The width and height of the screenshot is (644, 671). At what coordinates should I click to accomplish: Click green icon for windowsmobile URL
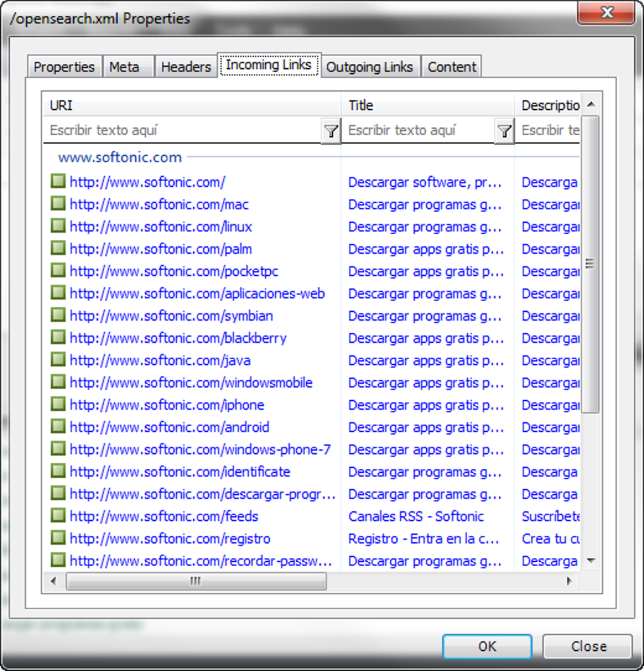57,382
